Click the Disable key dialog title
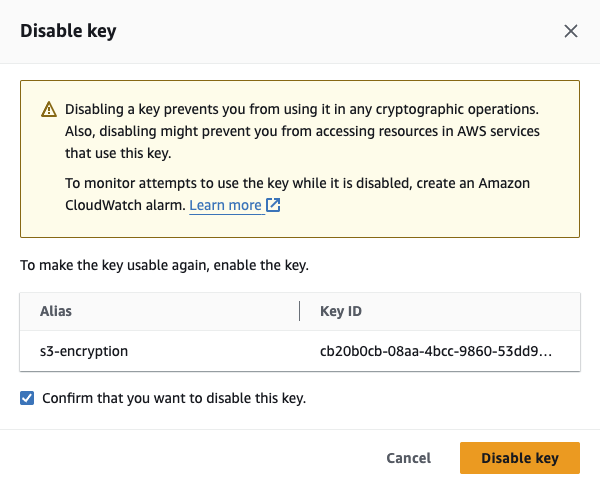 (x=68, y=31)
